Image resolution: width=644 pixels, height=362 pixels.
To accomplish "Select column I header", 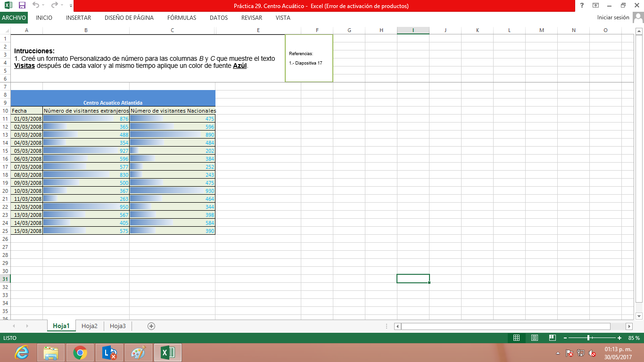I will click(x=413, y=30).
